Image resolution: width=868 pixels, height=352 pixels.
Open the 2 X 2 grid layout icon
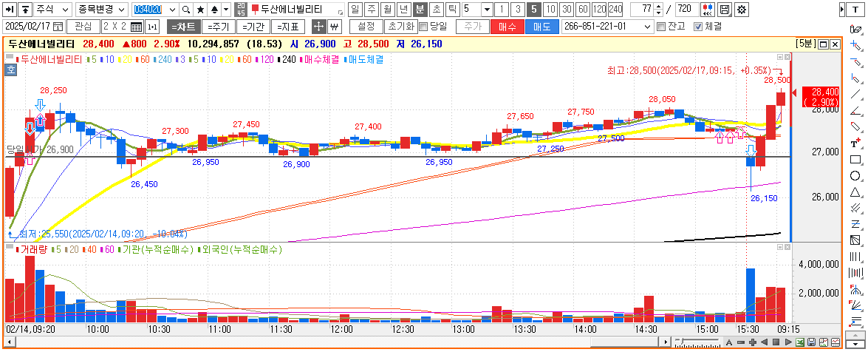pyautogui.click(x=136, y=27)
